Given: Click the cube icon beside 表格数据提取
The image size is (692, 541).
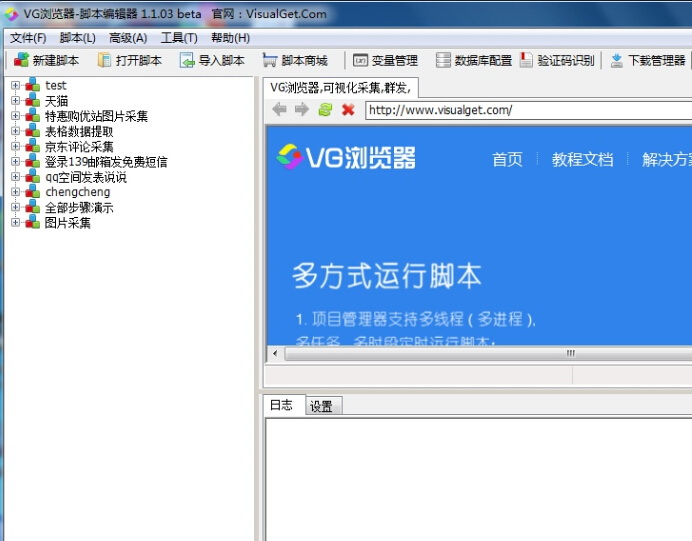Looking at the screenshot, I should 32,131.
